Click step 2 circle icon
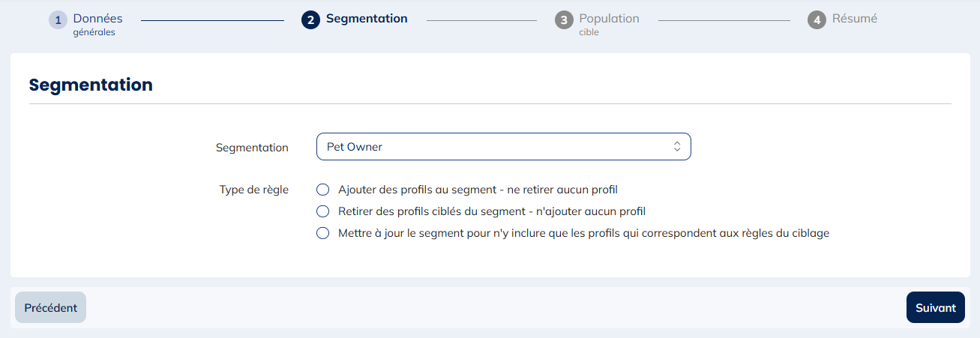 [310, 20]
